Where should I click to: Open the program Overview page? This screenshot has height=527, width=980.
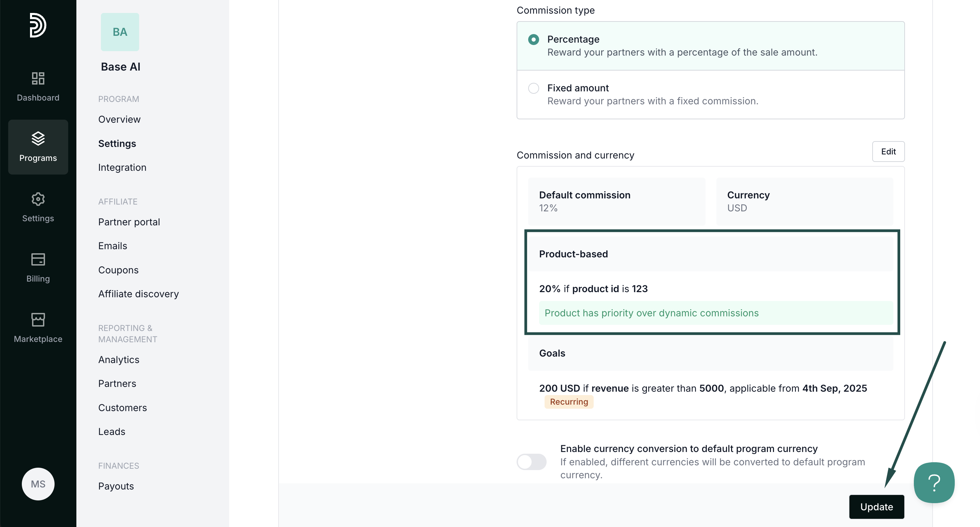tap(119, 119)
